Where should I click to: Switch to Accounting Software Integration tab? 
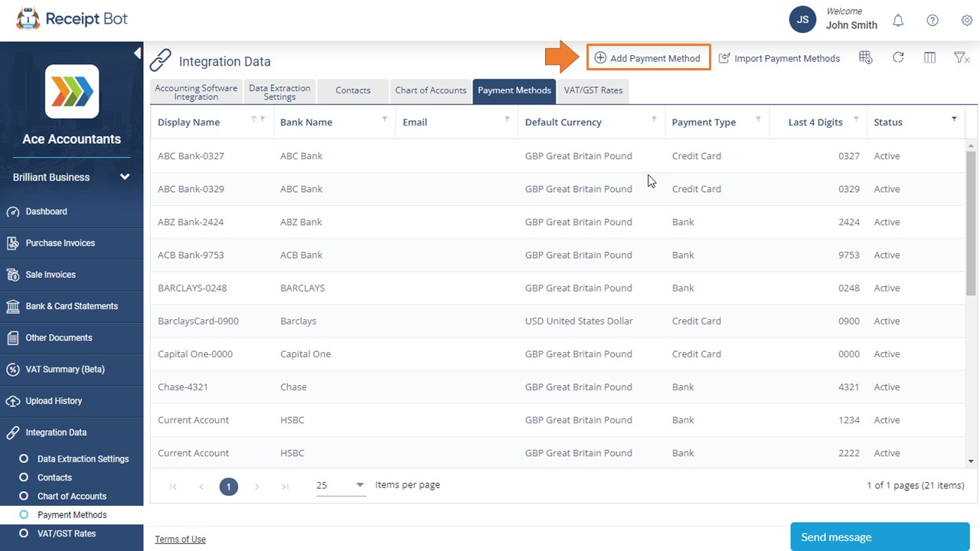point(196,92)
